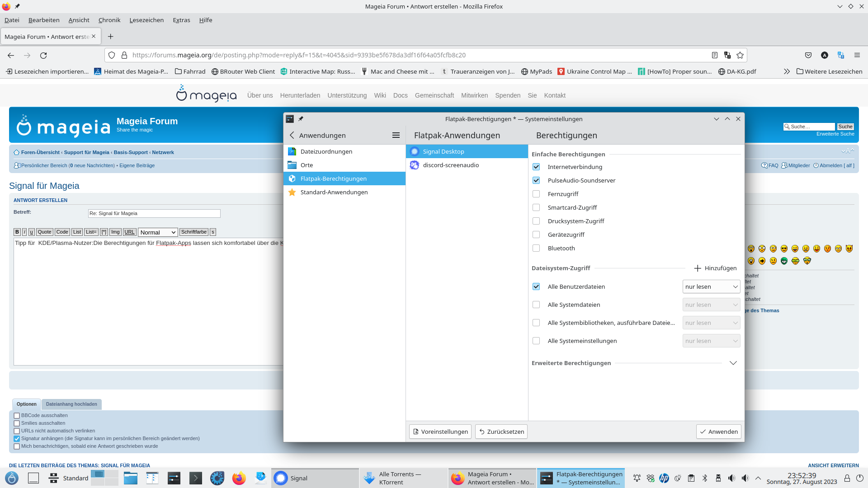Open access mode dropdown for Alle Benutzerdateien

point(711,286)
